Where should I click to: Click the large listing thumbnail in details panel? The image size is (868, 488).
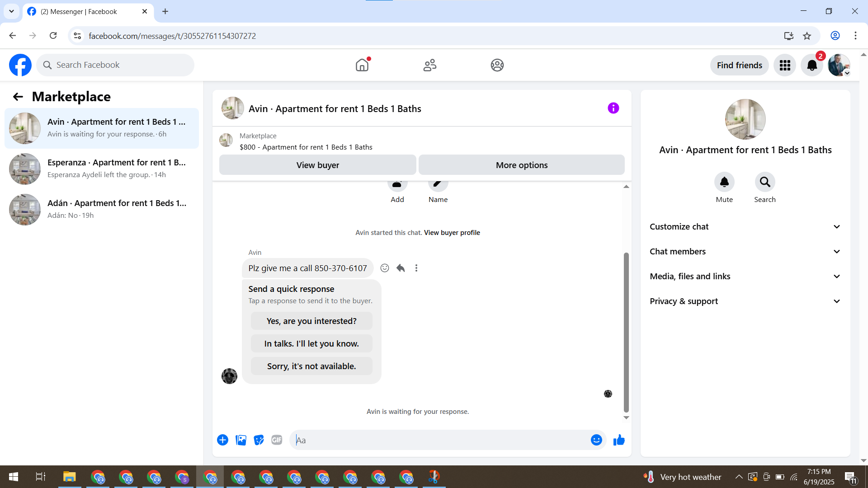pos(745,119)
